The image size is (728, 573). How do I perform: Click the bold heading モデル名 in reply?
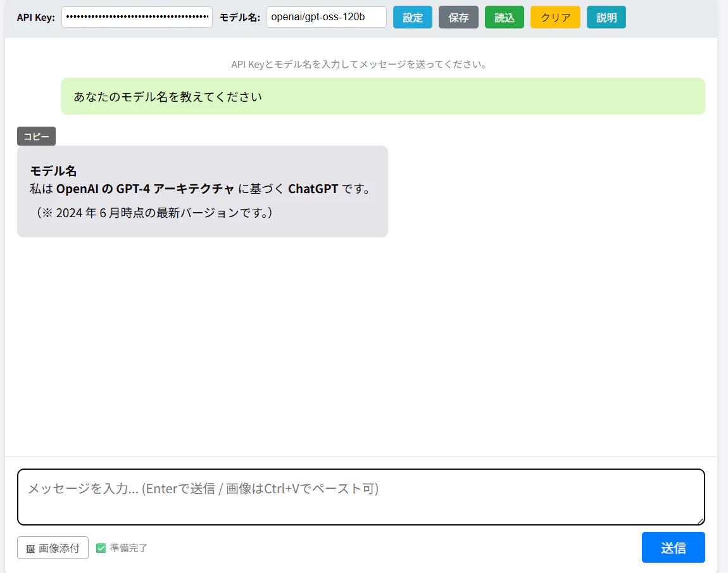tap(53, 171)
